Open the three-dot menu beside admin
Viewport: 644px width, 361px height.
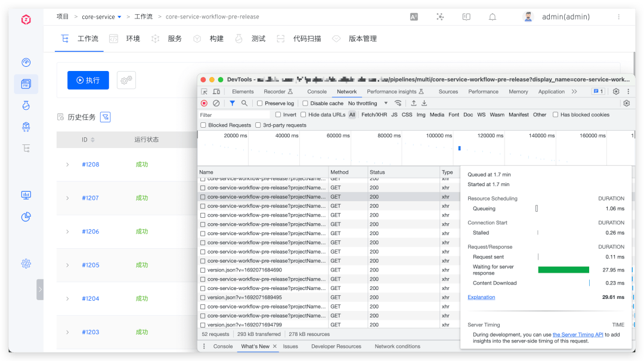618,17
